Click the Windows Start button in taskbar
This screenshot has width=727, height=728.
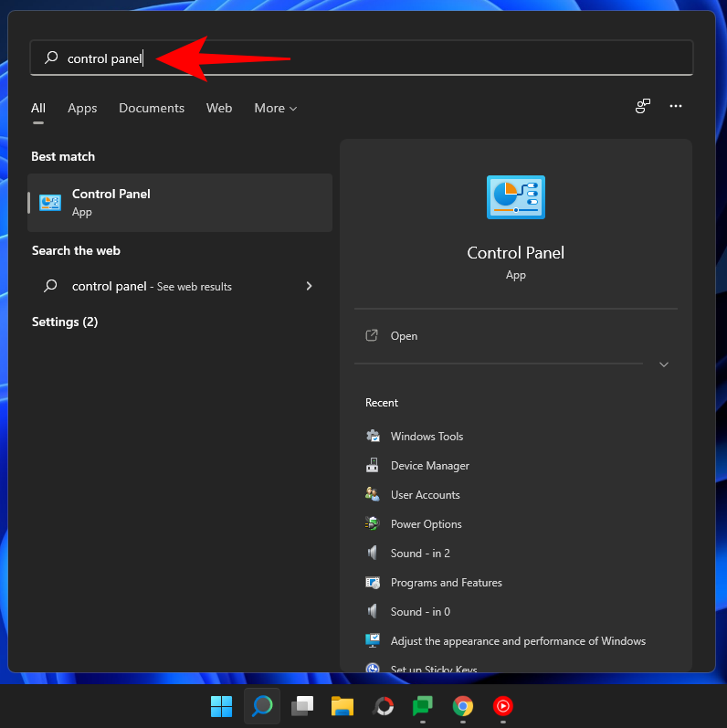221,706
